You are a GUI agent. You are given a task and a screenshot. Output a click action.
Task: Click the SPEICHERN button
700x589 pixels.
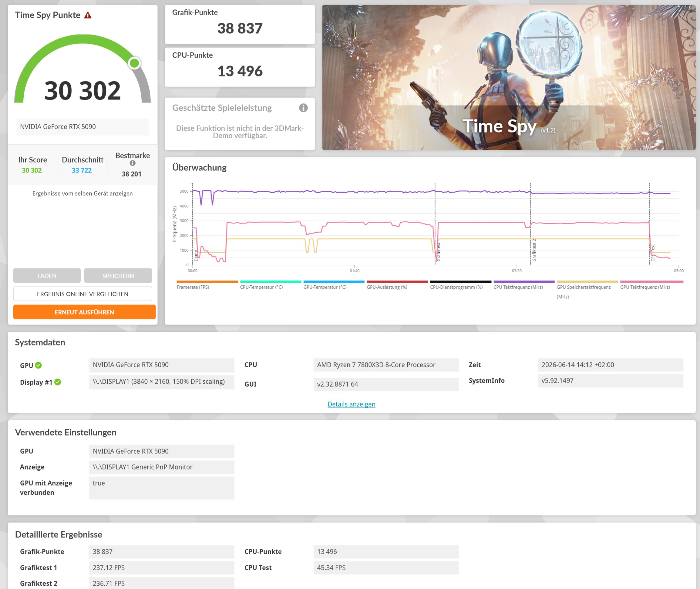tap(118, 276)
